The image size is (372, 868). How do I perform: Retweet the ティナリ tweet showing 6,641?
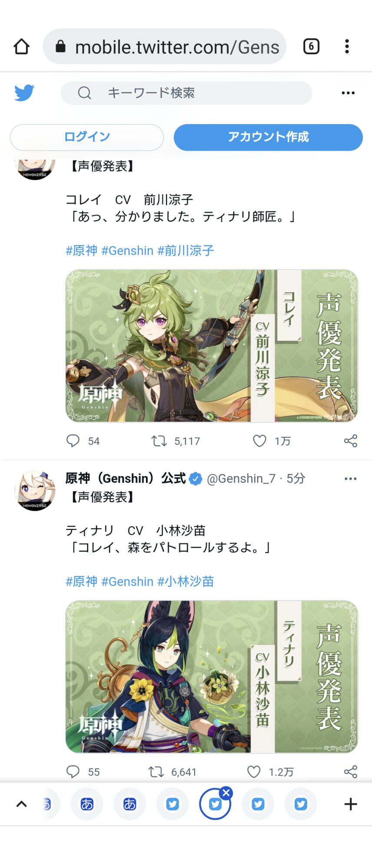(156, 772)
